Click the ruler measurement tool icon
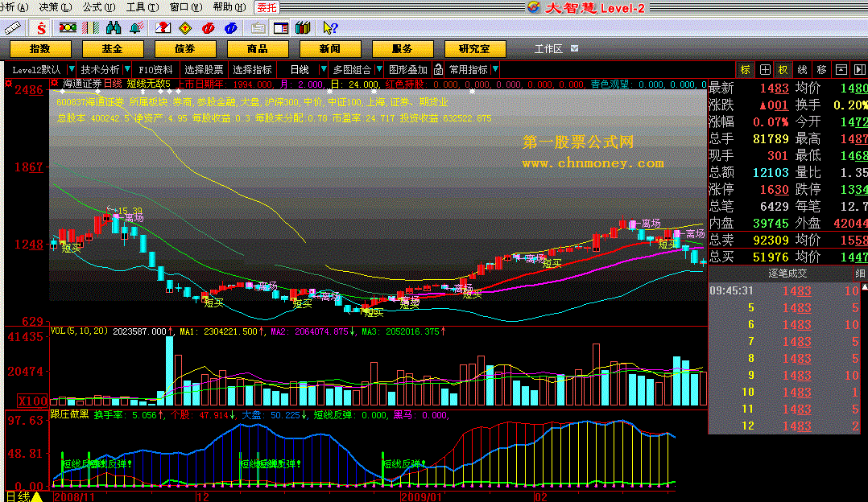This screenshot has width=868, height=502. 11,27
